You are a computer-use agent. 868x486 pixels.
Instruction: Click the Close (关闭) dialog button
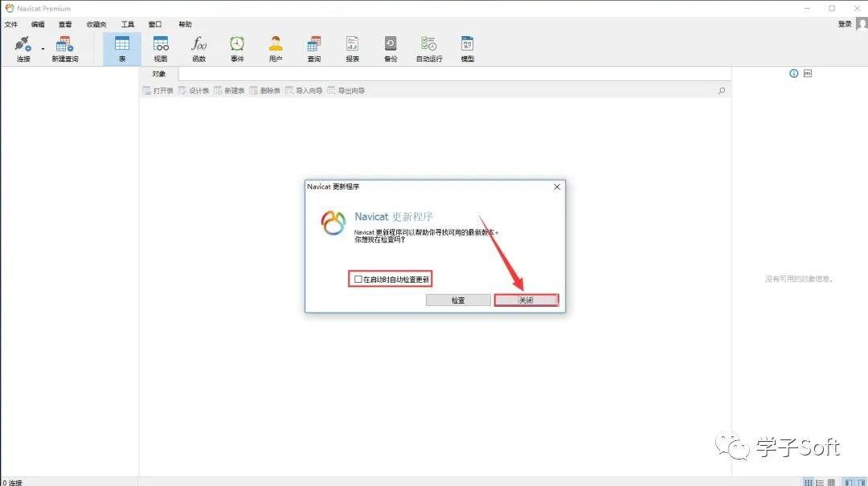coord(526,300)
